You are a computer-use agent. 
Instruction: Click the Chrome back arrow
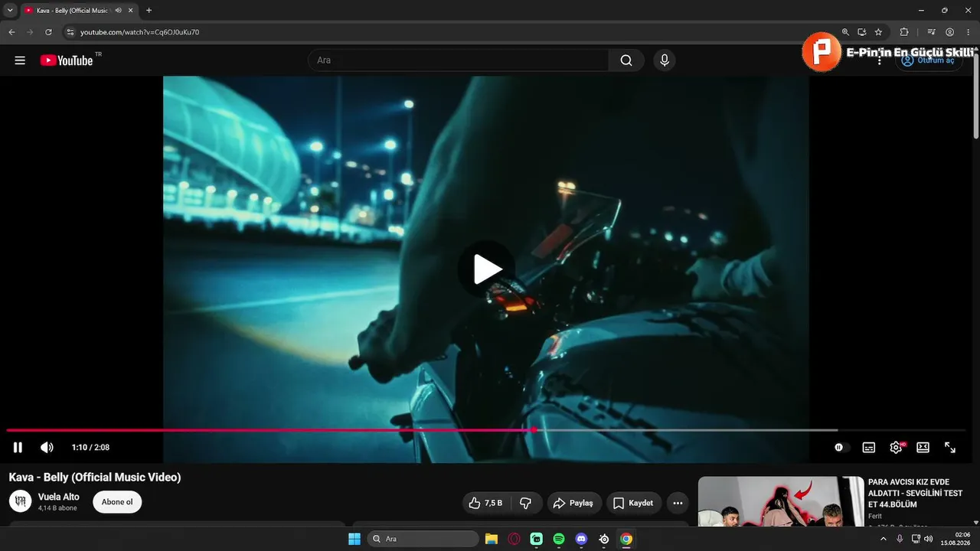point(11,32)
